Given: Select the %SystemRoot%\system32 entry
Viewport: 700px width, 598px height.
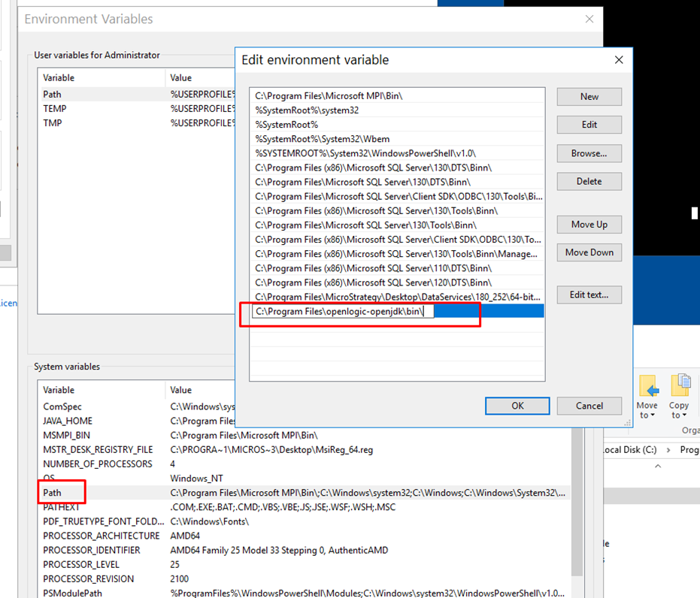Looking at the screenshot, I should [397, 110].
